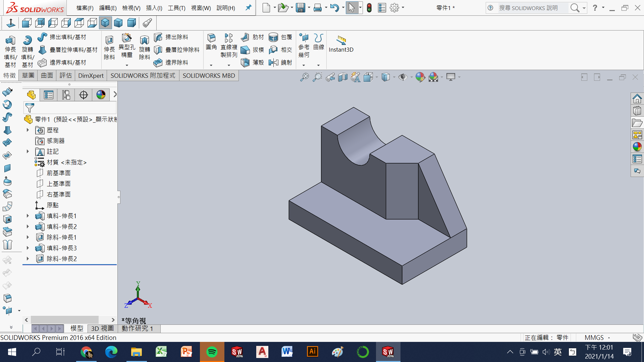Viewport: 644px width, 362px height.
Task: Click the 動作研究 1 motion study tab
Action: tap(137, 328)
